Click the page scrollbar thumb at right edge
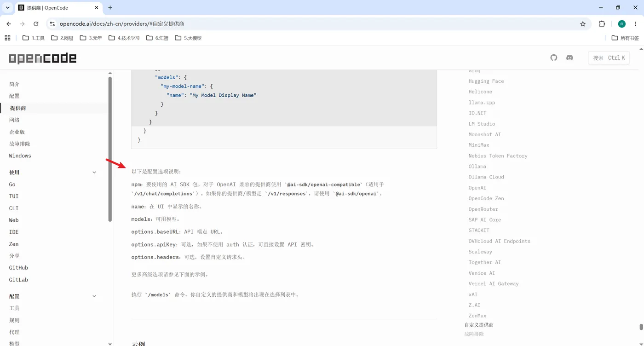644x346 pixels. pyautogui.click(x=641, y=327)
